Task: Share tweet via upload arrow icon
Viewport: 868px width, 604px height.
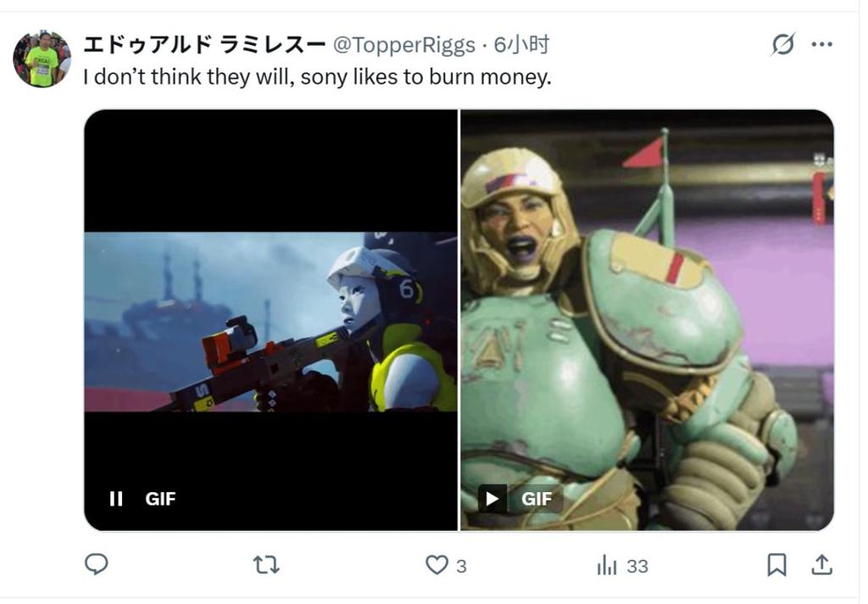Action: click(x=822, y=565)
